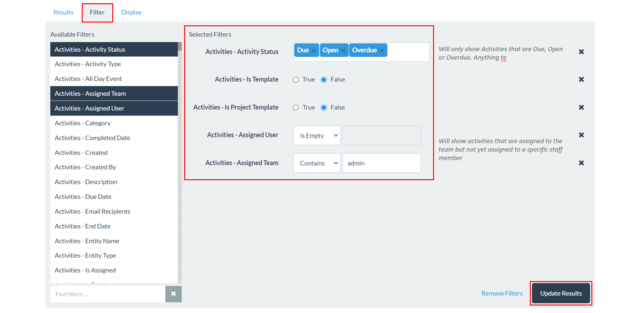The width and height of the screenshot is (644, 313).
Task: Delete the Is Project Template filter row
Action: (x=581, y=107)
